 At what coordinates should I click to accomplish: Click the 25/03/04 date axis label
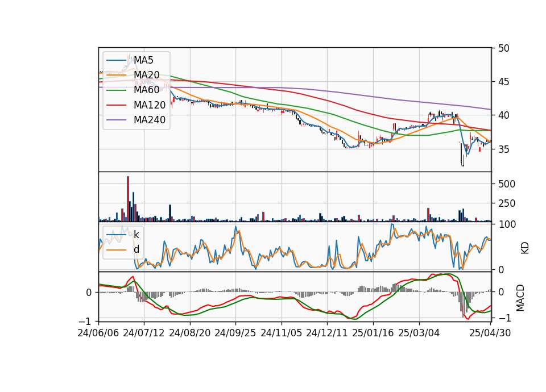[x=419, y=333]
